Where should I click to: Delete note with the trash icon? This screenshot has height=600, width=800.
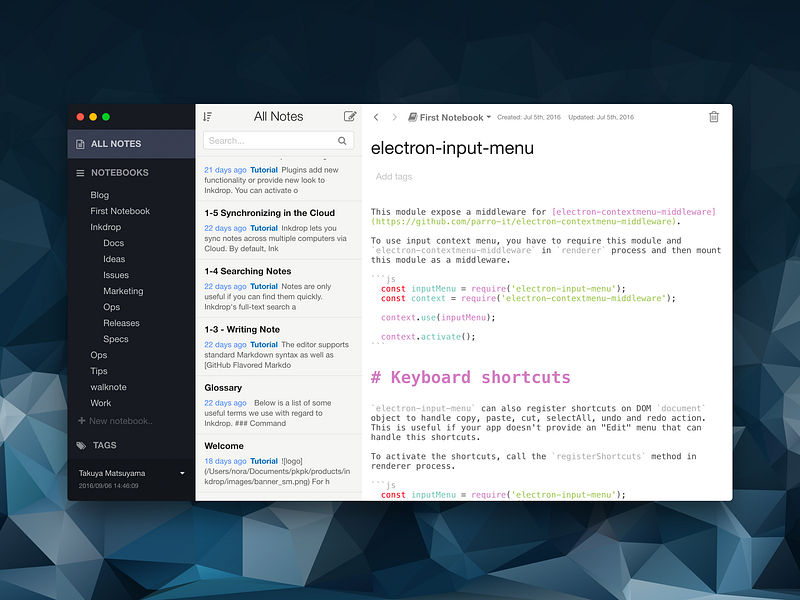coord(714,117)
